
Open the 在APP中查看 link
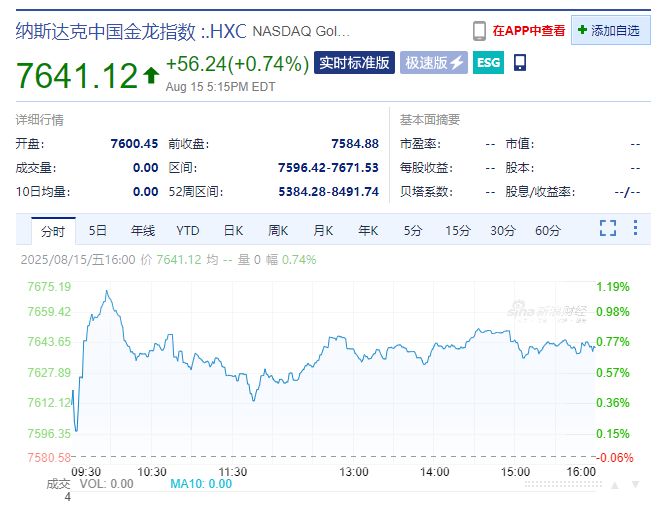(529, 31)
